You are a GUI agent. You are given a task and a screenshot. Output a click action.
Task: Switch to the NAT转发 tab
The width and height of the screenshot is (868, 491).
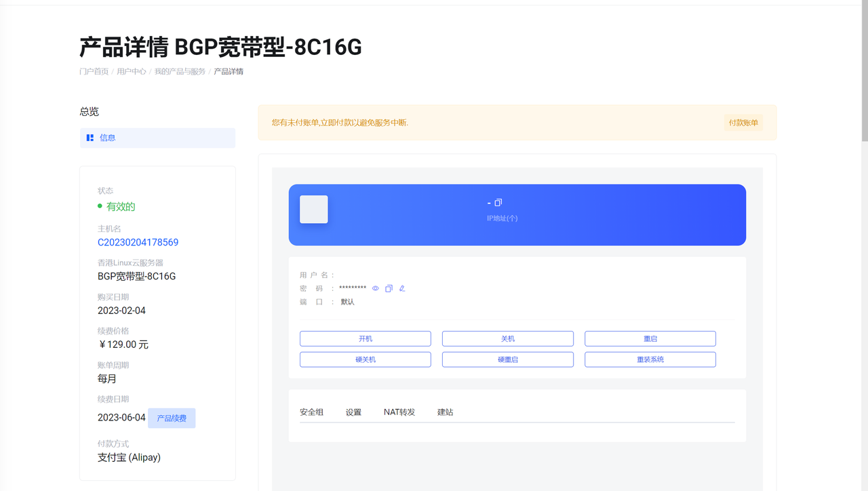[399, 412]
